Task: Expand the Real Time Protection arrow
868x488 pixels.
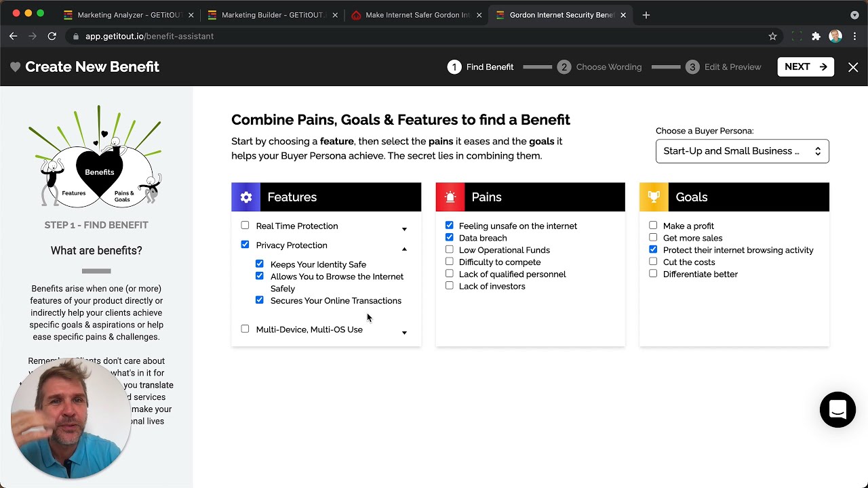Action: pyautogui.click(x=404, y=229)
